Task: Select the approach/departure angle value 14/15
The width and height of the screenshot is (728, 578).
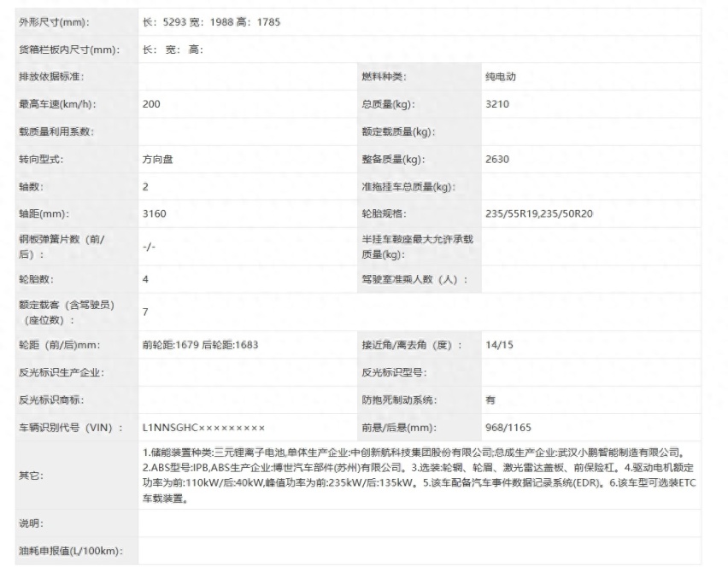Action: point(499,345)
